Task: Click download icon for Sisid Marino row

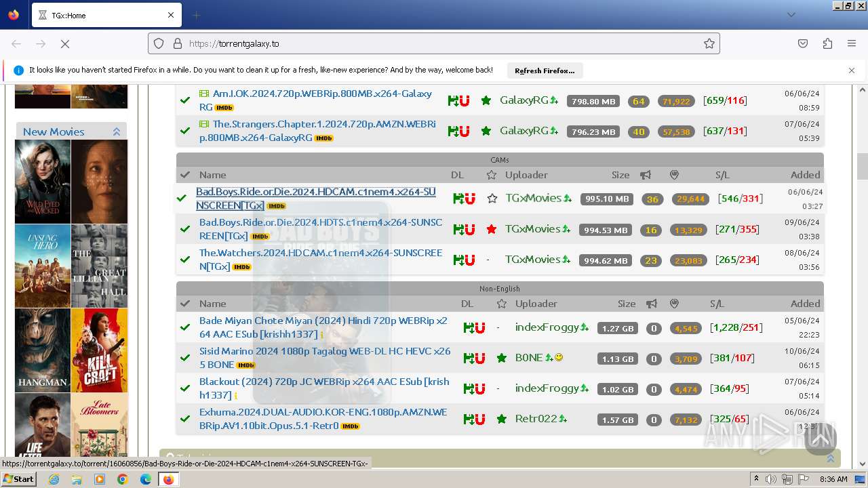Action: [469, 358]
